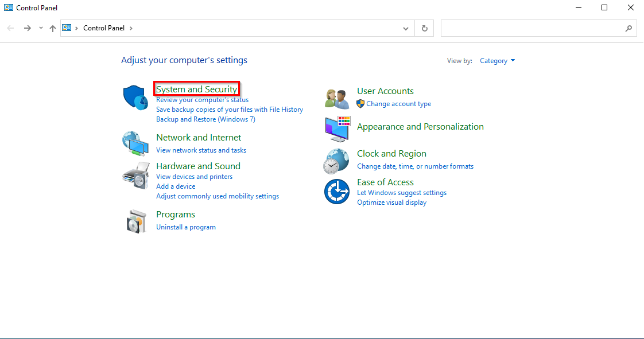This screenshot has width=644, height=339.
Task: Open Network and Internet category
Action: 199,138
